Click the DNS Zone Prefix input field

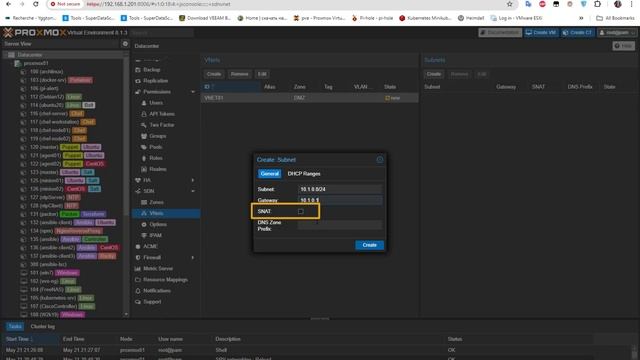coord(340,224)
